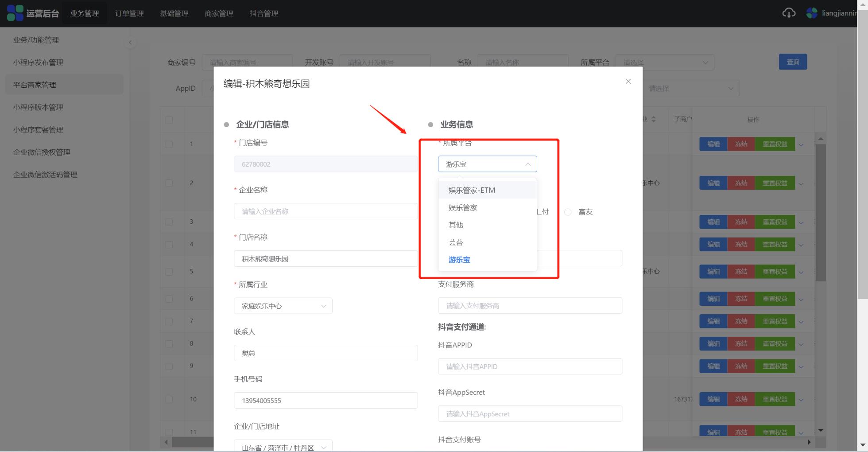Image resolution: width=868 pixels, height=452 pixels.
Task: Tick checkbox for row 6
Action: (169, 299)
